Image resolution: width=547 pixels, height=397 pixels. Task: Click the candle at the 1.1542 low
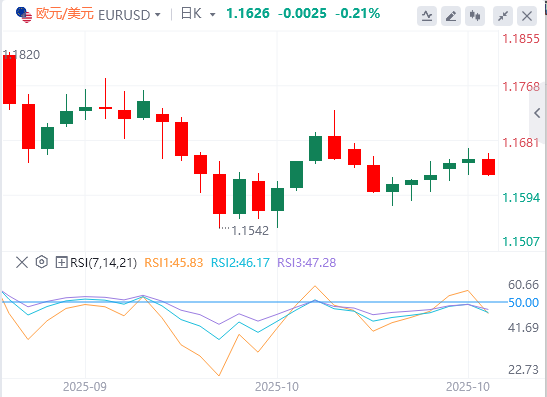pos(219,194)
